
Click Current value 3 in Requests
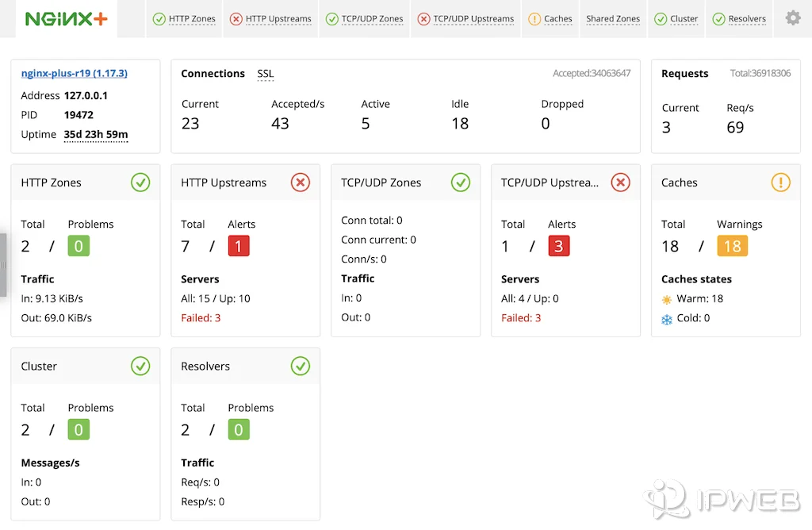[666, 128]
